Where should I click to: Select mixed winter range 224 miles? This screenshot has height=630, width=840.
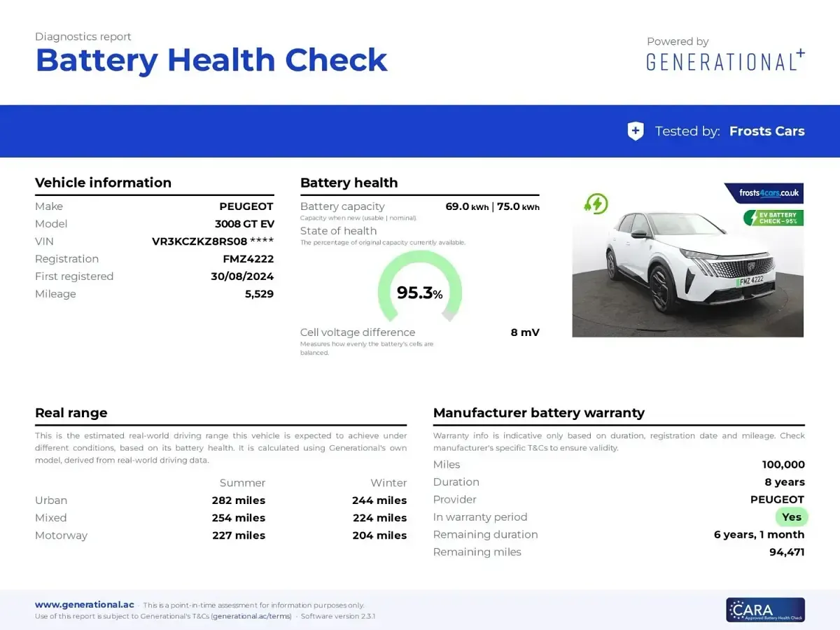click(379, 518)
